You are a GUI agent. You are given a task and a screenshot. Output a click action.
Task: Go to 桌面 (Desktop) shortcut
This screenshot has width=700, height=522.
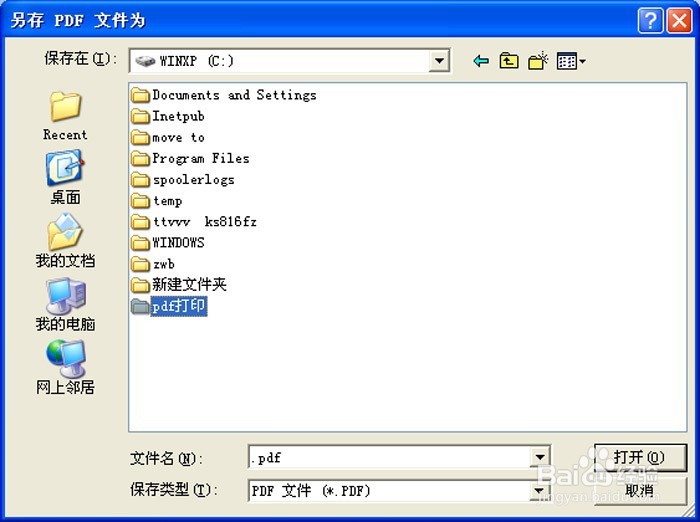65,177
